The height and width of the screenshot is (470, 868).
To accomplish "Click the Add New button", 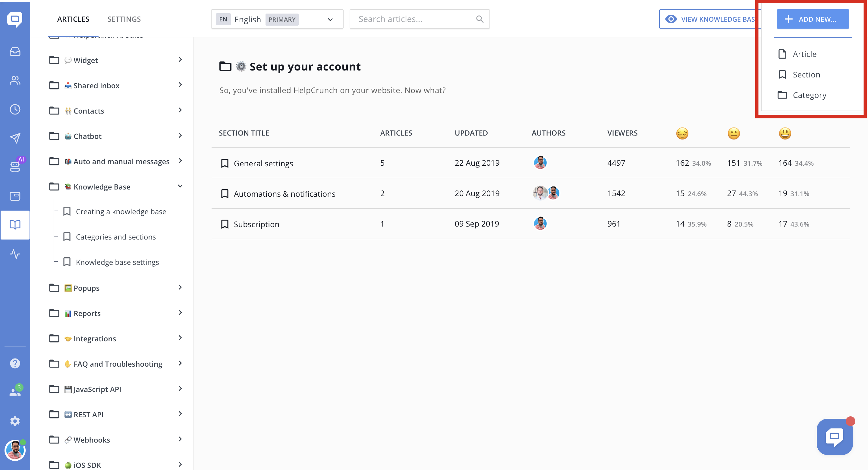I will point(813,19).
